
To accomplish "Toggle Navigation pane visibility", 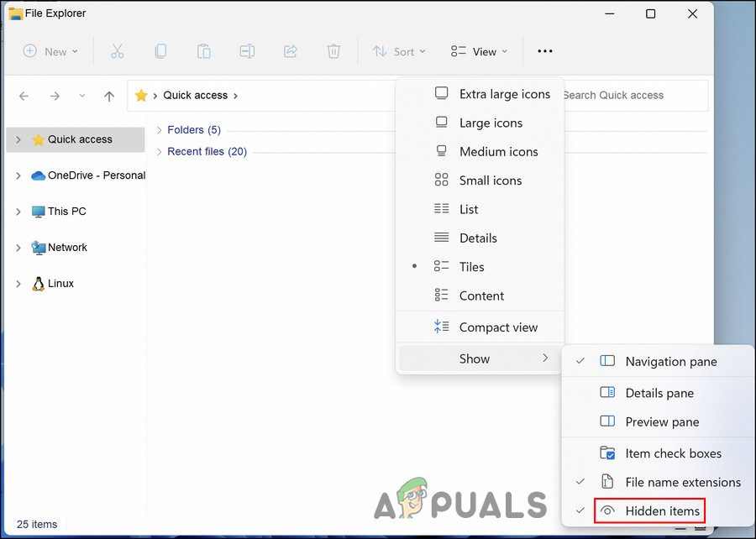I will coord(658,362).
